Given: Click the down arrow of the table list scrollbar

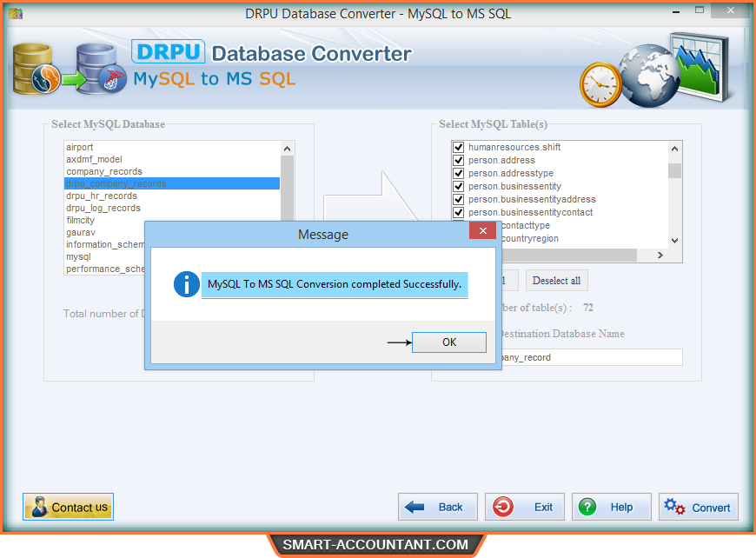Looking at the screenshot, I should point(674,241).
